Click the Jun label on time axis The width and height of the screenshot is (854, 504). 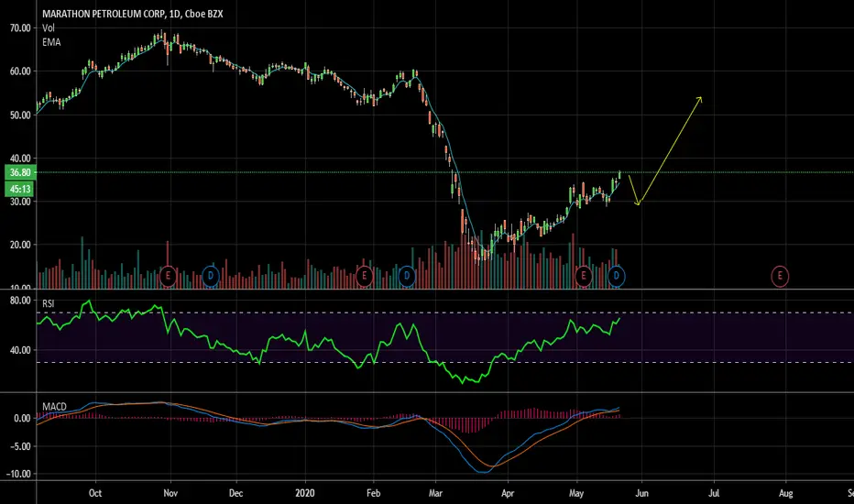coord(642,493)
